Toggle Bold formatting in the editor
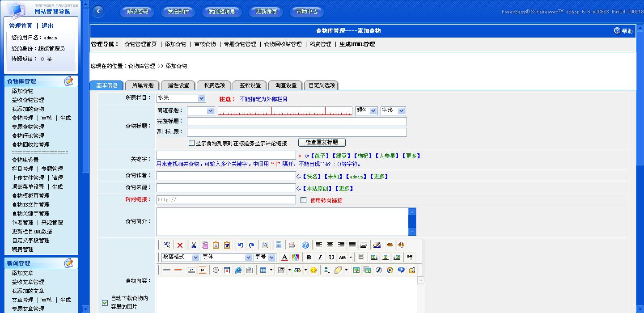Screen dimensions: 644x313 click(309, 258)
